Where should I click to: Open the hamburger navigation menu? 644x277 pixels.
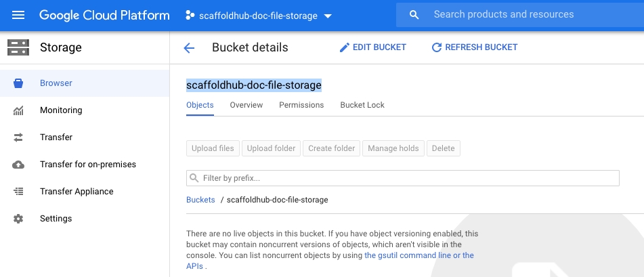[x=18, y=15]
